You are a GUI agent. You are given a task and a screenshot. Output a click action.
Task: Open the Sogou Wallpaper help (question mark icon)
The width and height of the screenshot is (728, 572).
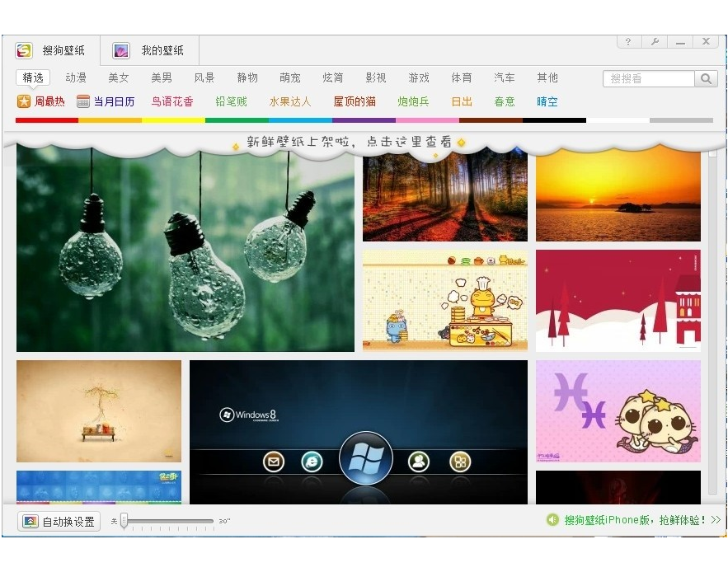click(x=627, y=41)
